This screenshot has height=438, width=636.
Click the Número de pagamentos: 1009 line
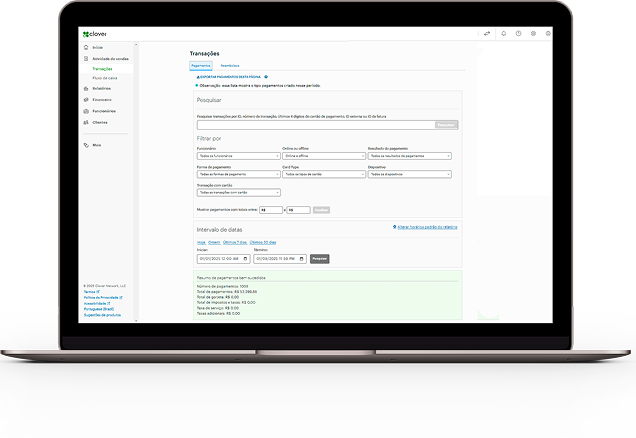222,286
